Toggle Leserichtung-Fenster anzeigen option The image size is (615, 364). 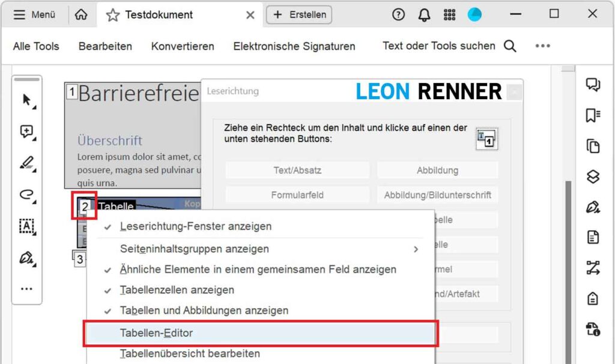195,226
